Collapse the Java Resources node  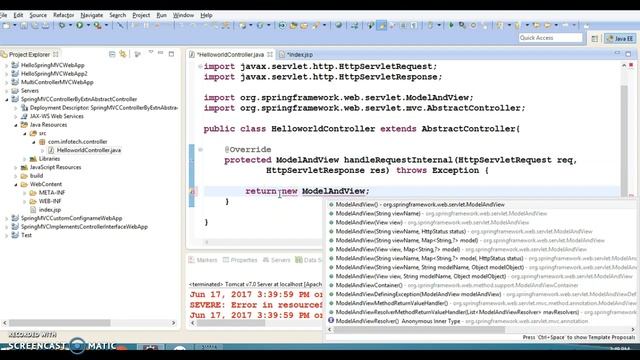16,125
